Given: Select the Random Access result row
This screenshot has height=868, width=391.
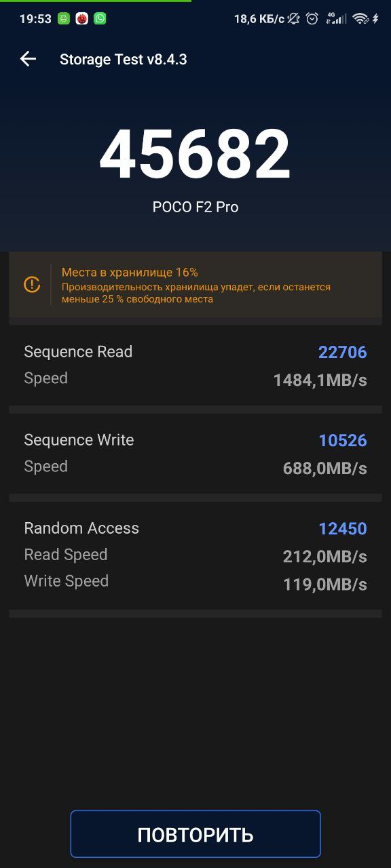Looking at the screenshot, I should tap(195, 555).
